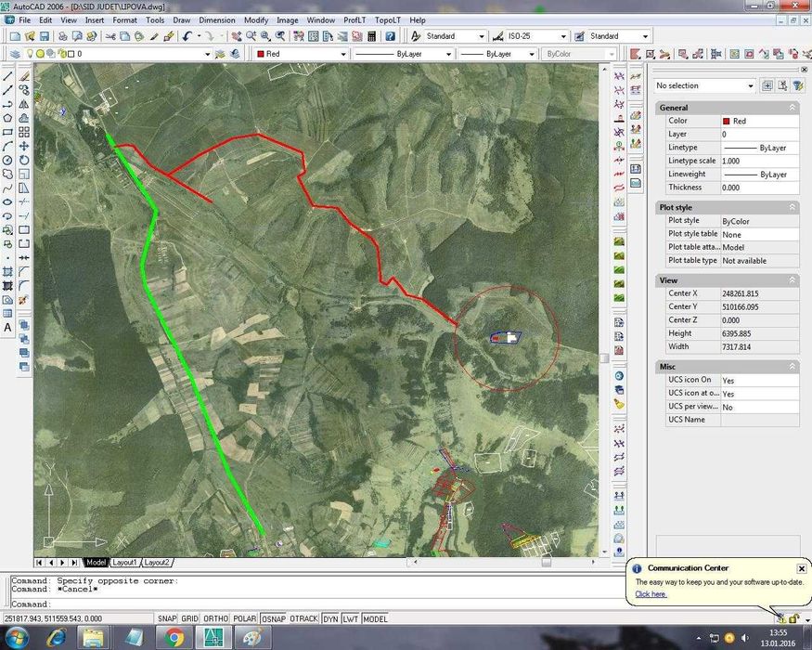Click the New drawing icon
The height and width of the screenshot is (650, 812).
pos(15,36)
